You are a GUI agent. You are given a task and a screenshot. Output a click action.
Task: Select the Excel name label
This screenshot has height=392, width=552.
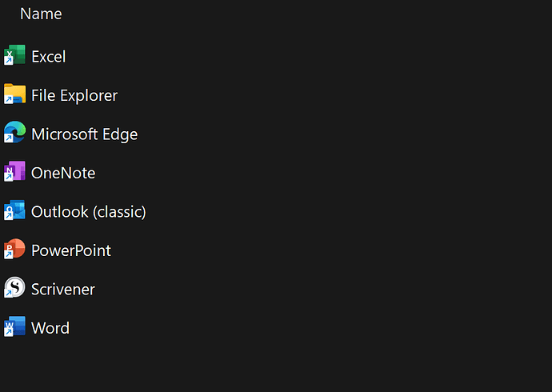click(x=49, y=57)
